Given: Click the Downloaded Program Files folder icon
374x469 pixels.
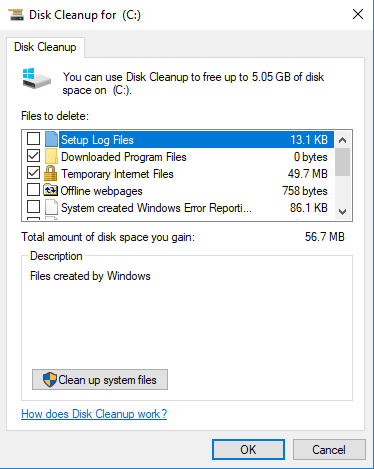Looking at the screenshot, I should tap(51, 157).
